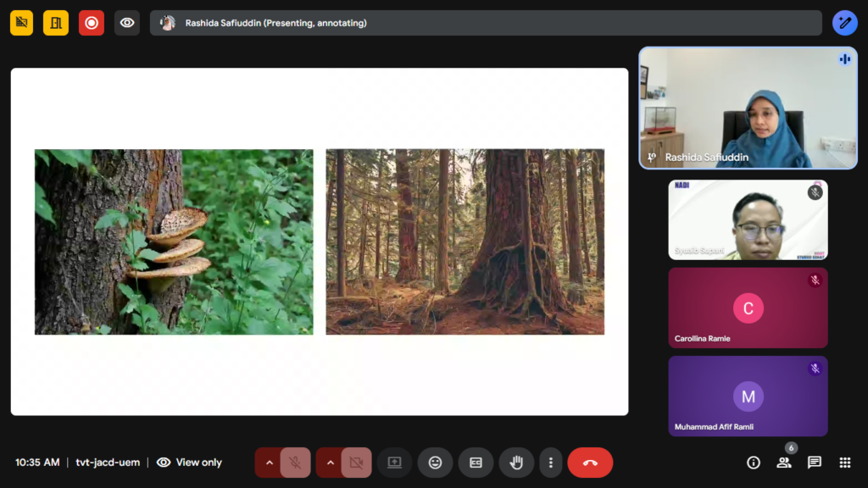Show the people list with 6 participants
This screenshot has height=488, width=868.
point(784,463)
